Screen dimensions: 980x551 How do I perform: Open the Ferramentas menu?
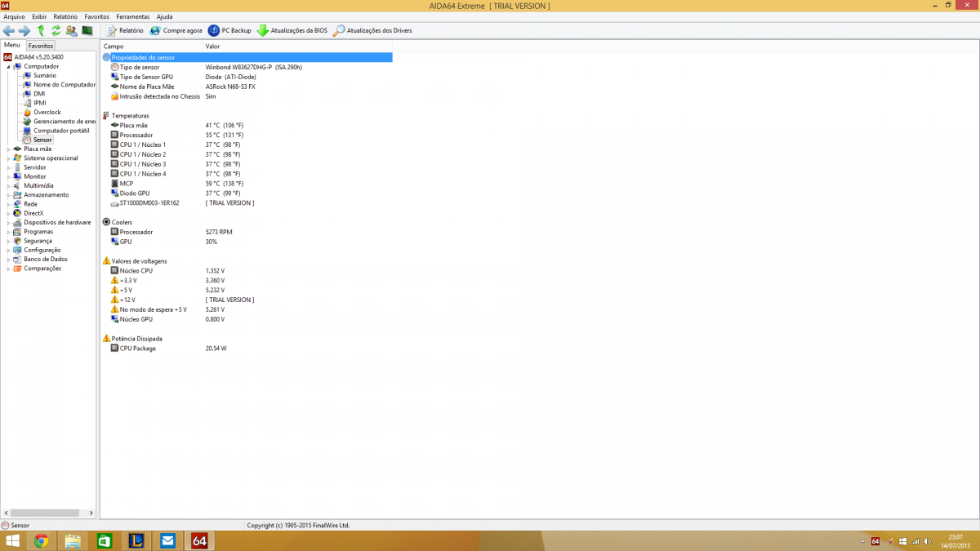point(133,16)
